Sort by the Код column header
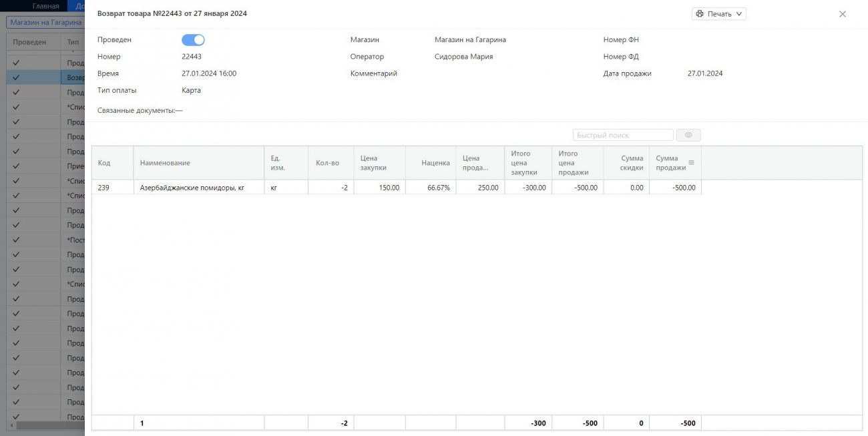Screen dimensions: 868x436 pos(104,163)
